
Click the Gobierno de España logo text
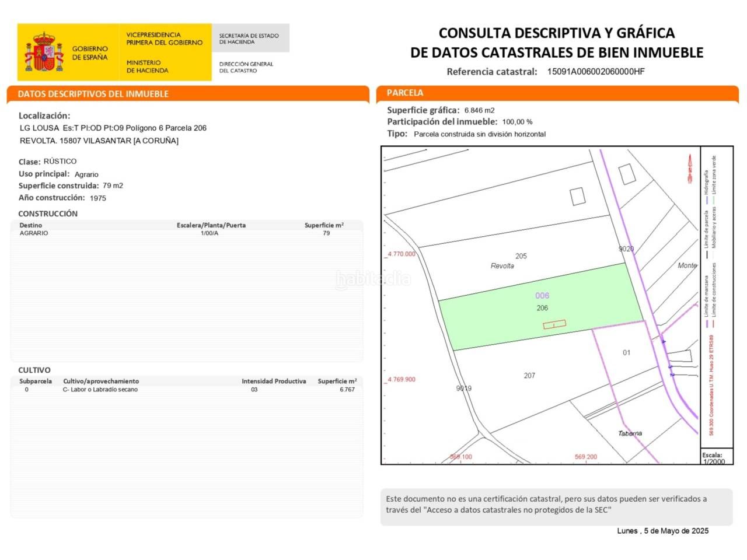tap(90, 53)
